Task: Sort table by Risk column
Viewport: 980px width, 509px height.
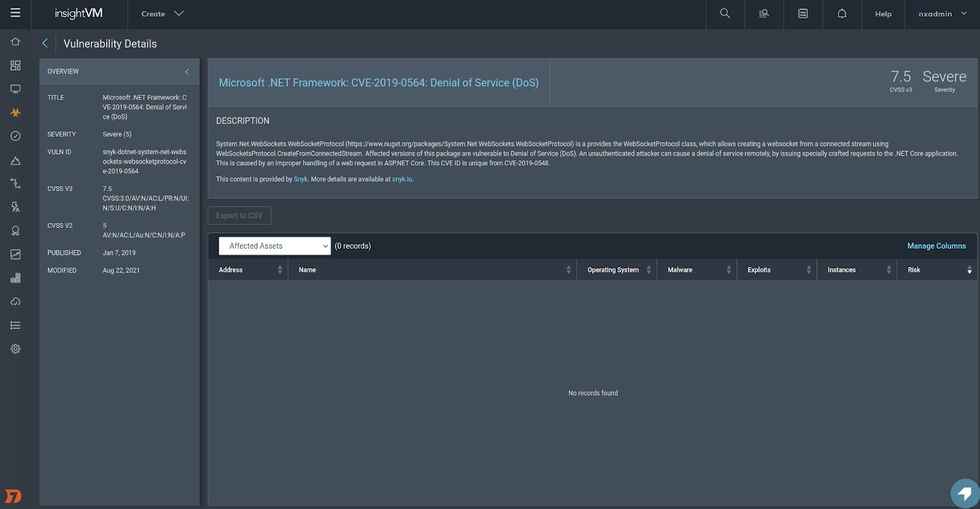Action: (x=937, y=270)
